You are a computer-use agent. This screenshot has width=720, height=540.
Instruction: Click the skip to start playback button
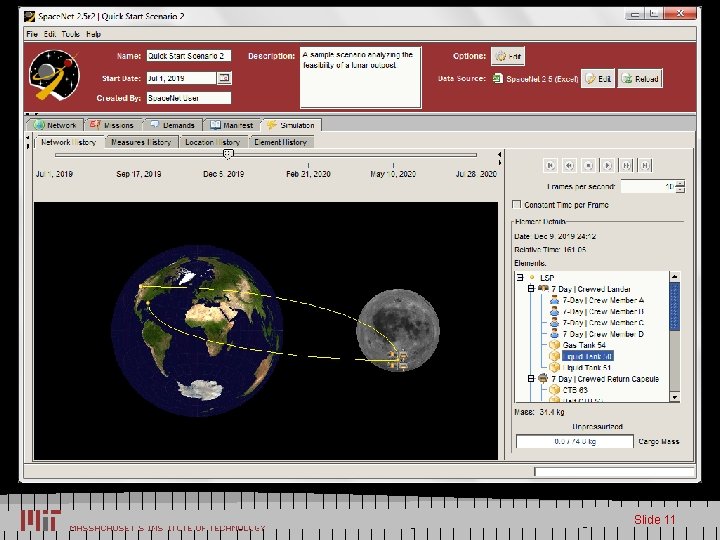[x=549, y=164]
